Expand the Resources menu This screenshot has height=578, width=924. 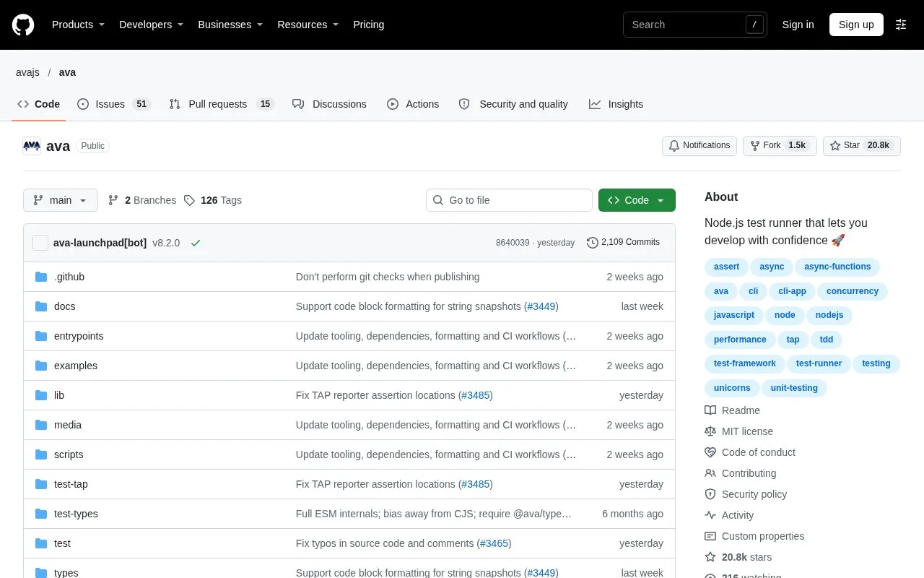point(308,25)
